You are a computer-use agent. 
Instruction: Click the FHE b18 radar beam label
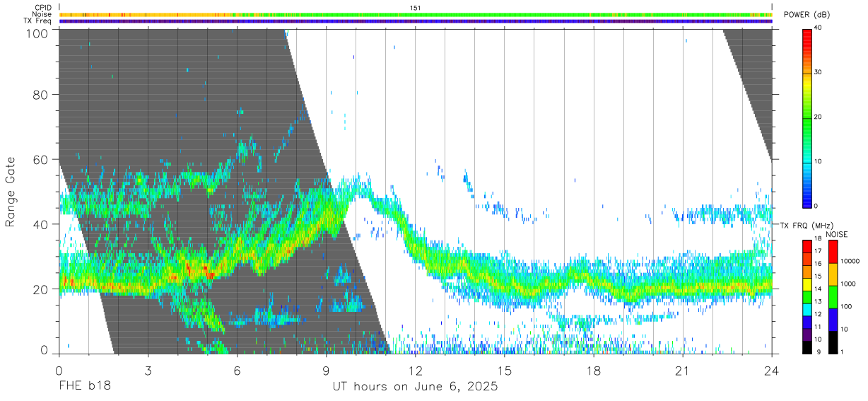[x=84, y=387]
